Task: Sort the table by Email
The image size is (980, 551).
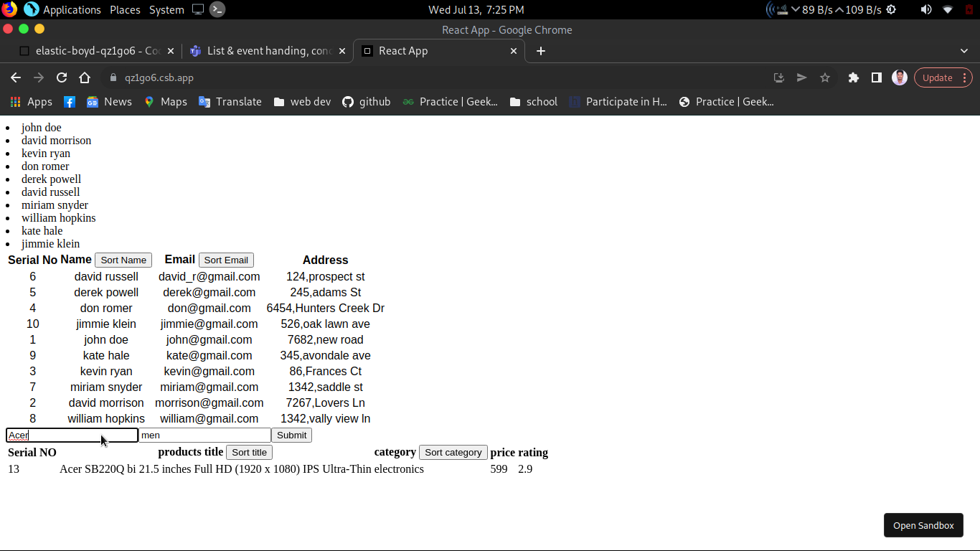Action: point(226,260)
